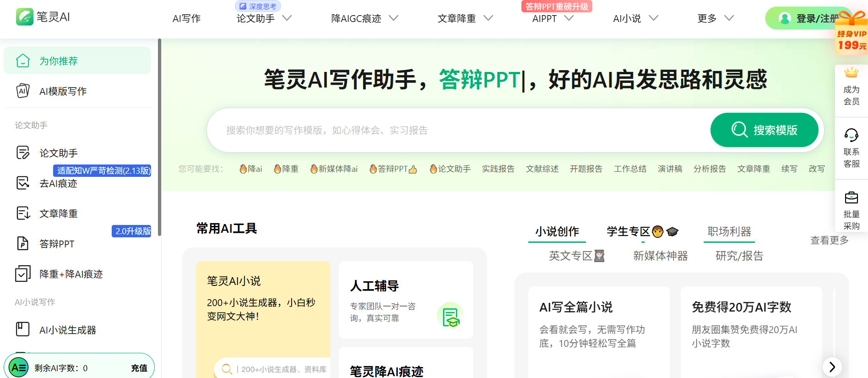868x378 pixels.
Task: Click the 答辩PPT重磅升级 red badge
Action: point(557,6)
